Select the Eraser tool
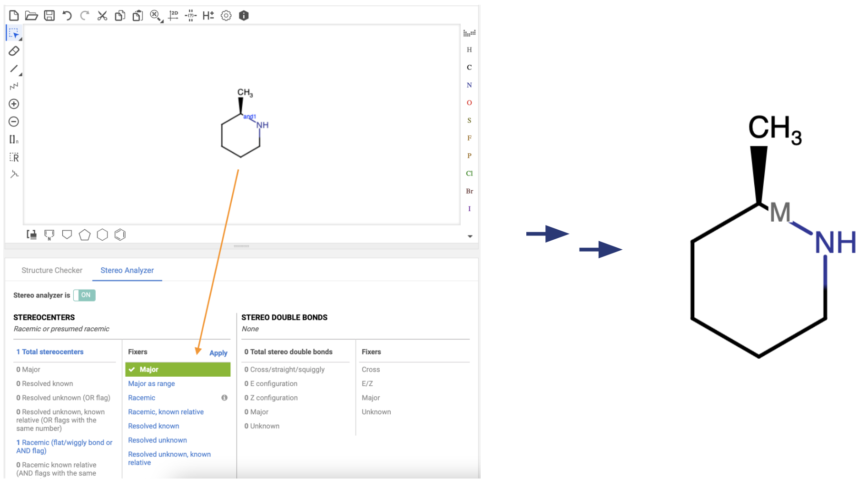Screen dimensions: 868x489 (x=14, y=51)
